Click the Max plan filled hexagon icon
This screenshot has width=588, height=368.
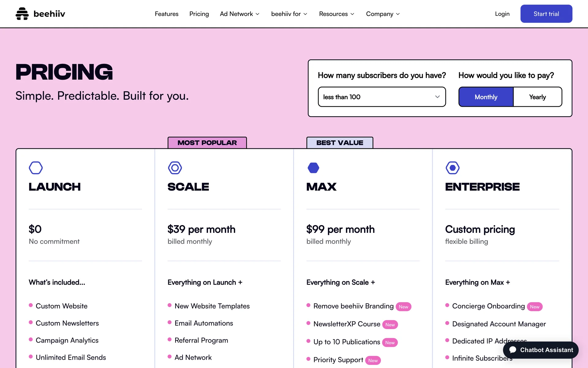(x=313, y=168)
